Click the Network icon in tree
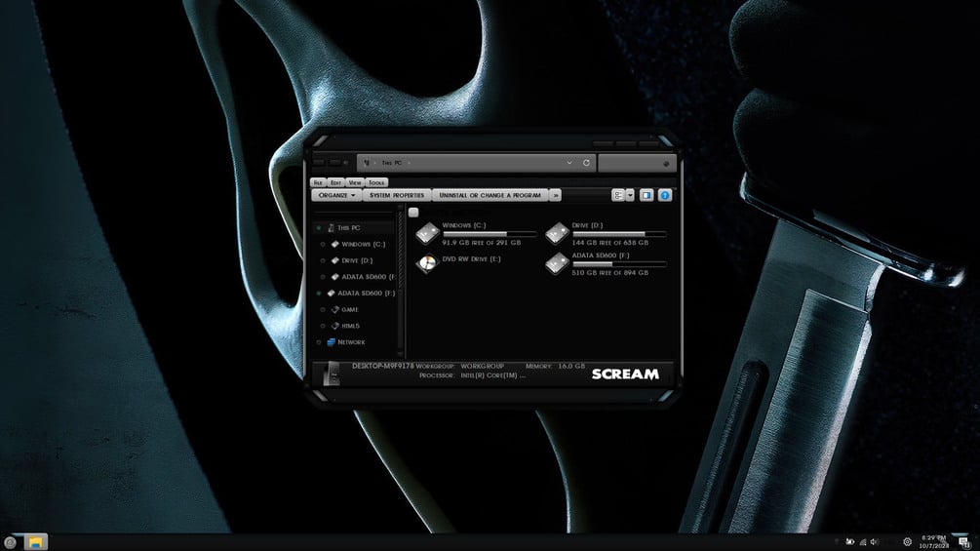The image size is (980, 551). pyautogui.click(x=332, y=342)
